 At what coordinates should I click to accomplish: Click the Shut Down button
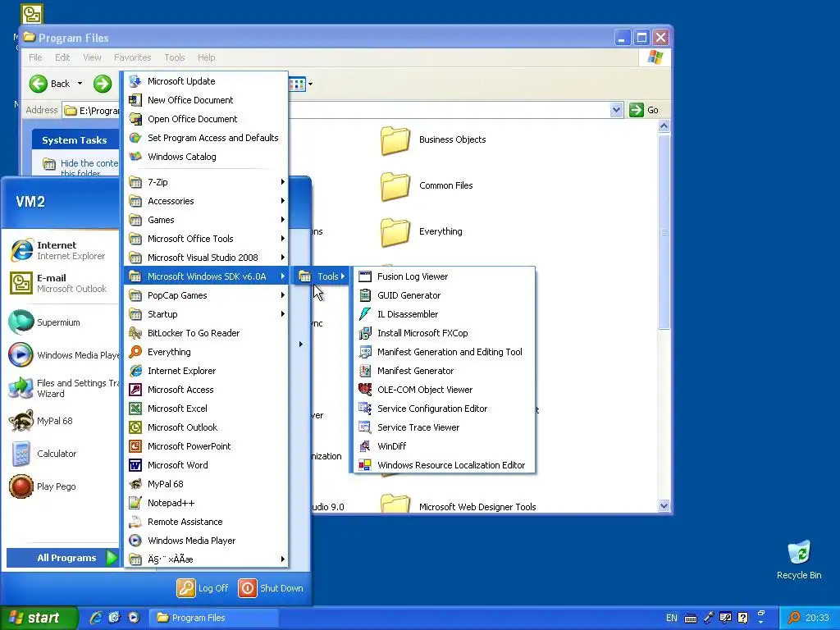point(271,588)
